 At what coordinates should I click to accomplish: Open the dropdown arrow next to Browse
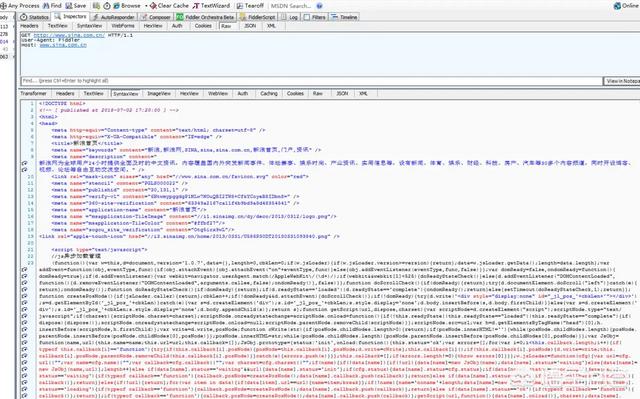(x=146, y=6)
